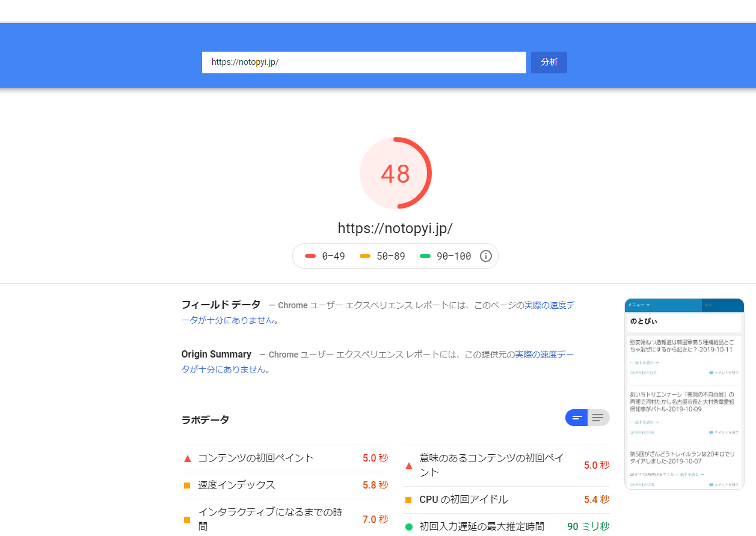Viewport: 756px width, 536px height.
Task: Switch lab data to expanded list view toggle
Action: pos(598,418)
